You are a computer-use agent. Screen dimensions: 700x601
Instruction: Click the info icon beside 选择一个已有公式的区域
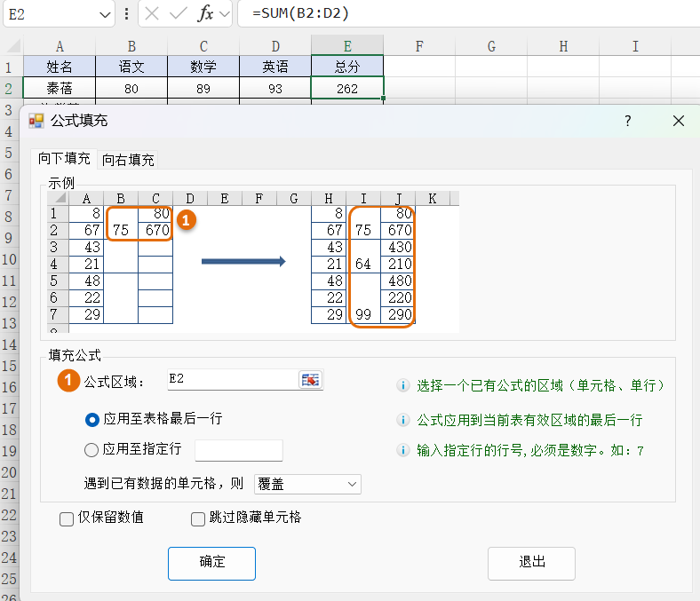pyautogui.click(x=402, y=386)
